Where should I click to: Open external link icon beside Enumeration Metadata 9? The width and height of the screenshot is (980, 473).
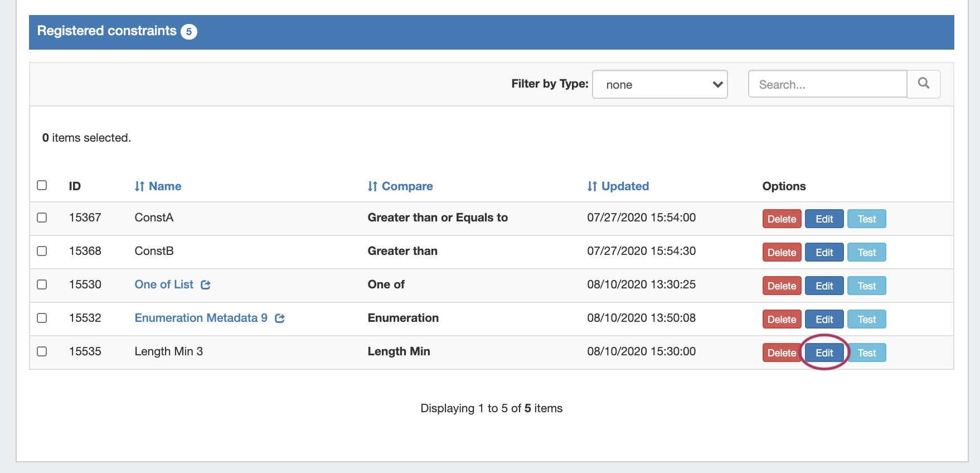coord(280,318)
